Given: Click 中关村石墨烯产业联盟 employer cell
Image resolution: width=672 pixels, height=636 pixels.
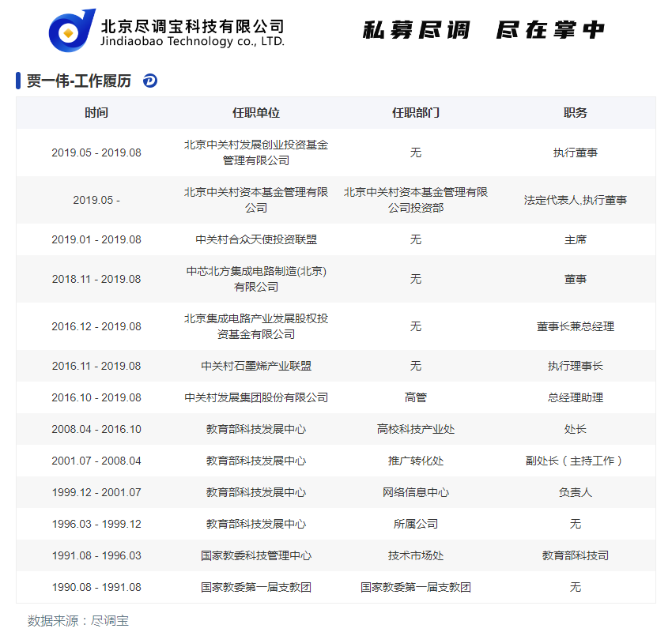Looking at the screenshot, I should click(256, 366).
